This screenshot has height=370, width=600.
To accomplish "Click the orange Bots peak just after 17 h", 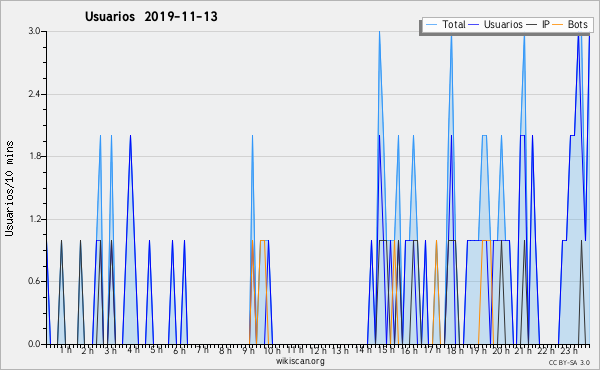I will tap(436, 241).
